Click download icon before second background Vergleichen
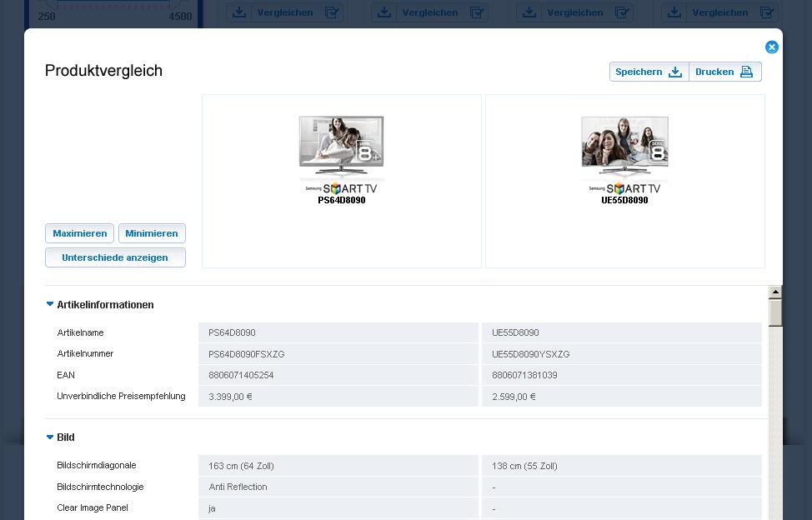 point(384,12)
